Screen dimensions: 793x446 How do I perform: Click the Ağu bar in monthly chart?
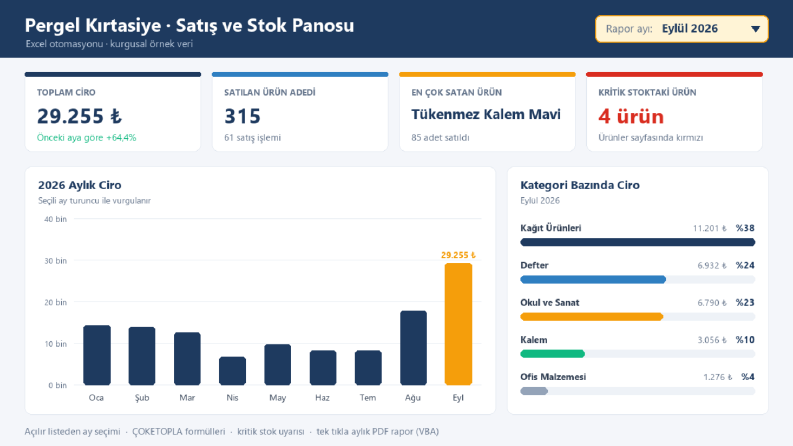413,348
